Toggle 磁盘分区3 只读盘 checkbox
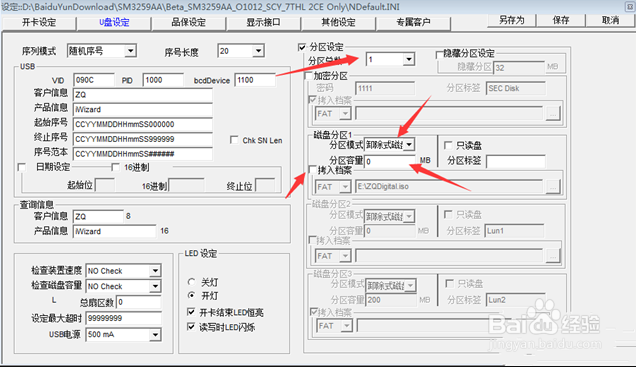Screen dimensions: 636x367 [449, 283]
